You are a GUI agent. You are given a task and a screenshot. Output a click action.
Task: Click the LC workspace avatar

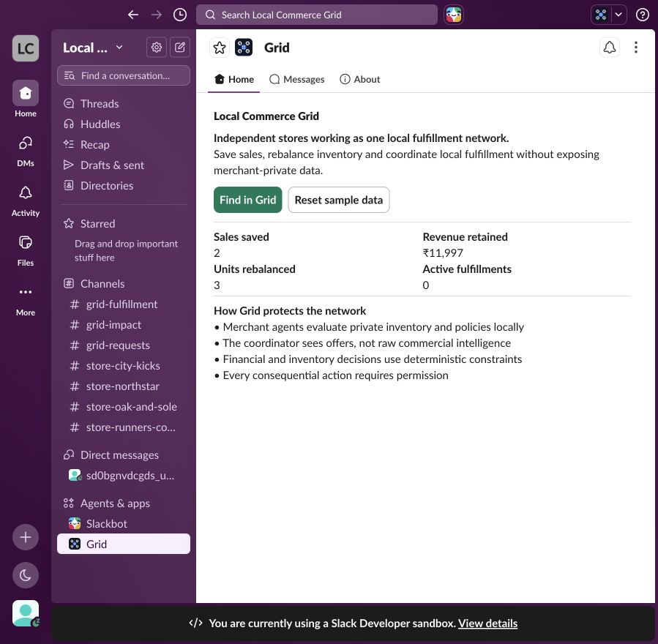(x=26, y=48)
